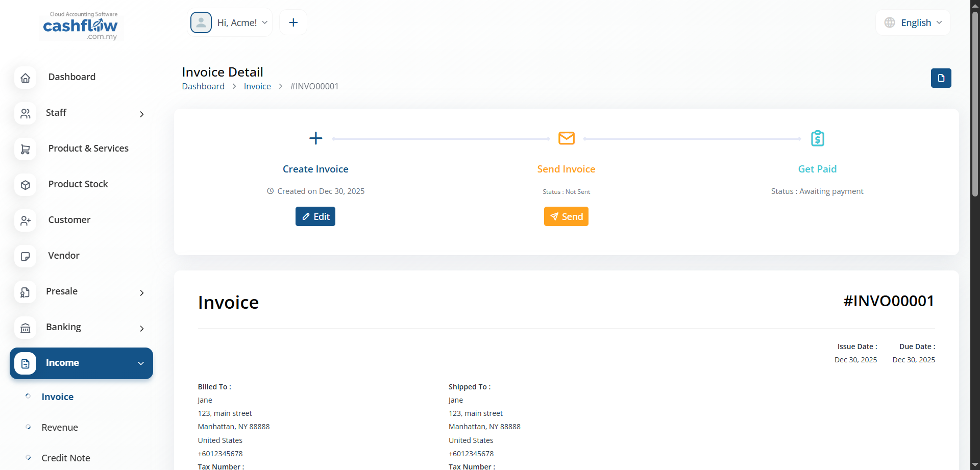Click the Edit button on the invoice
The image size is (980, 470).
click(315, 216)
